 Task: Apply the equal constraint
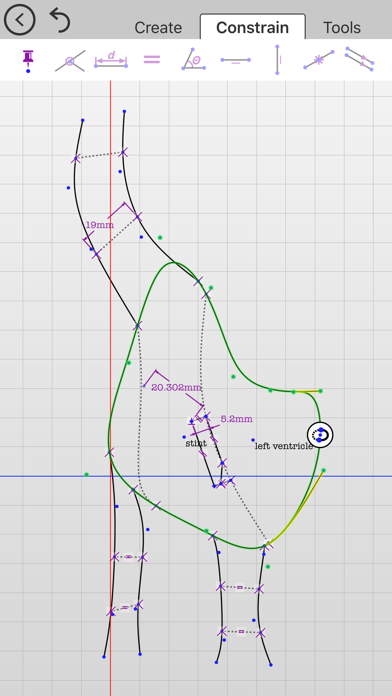152,59
